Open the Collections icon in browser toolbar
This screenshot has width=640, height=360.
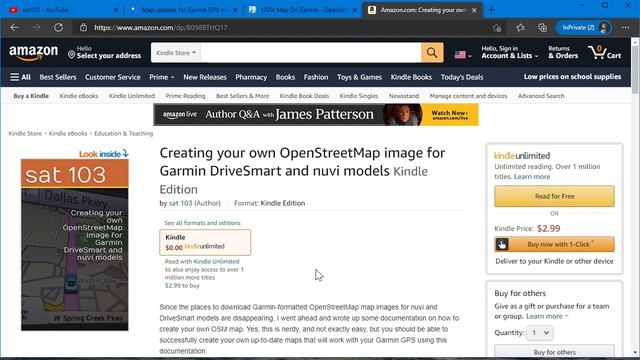tap(542, 28)
